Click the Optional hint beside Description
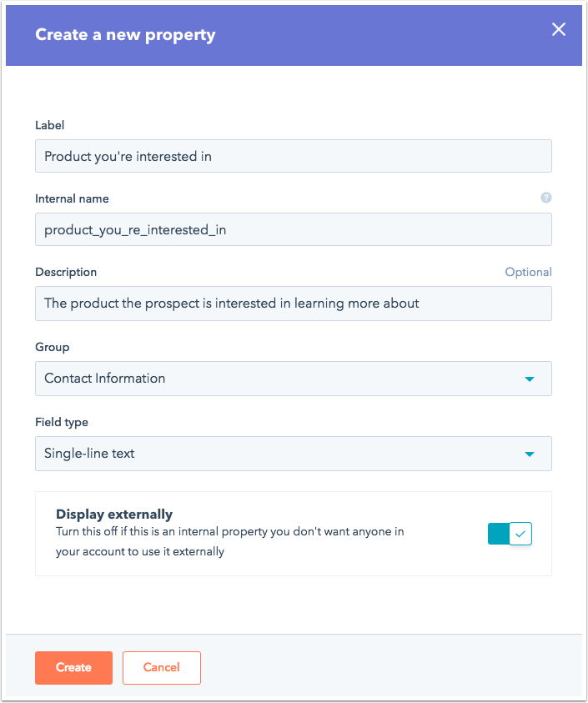588x703 pixels. [x=528, y=272]
